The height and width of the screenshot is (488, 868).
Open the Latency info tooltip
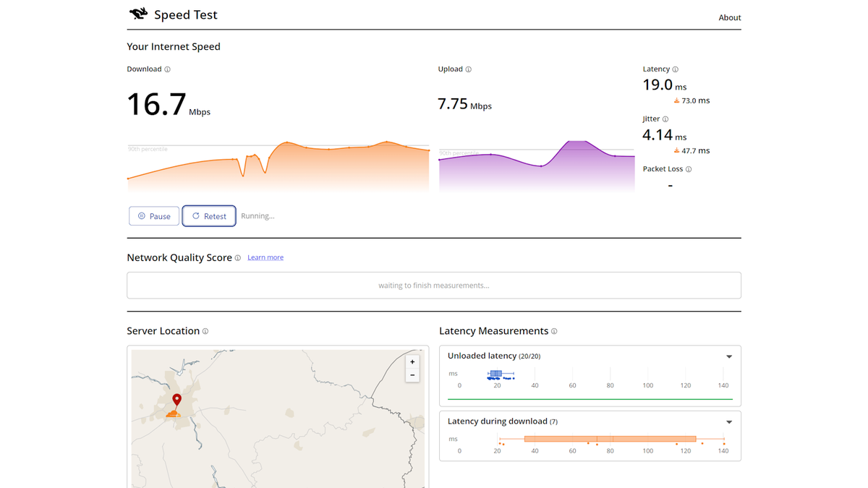point(676,69)
